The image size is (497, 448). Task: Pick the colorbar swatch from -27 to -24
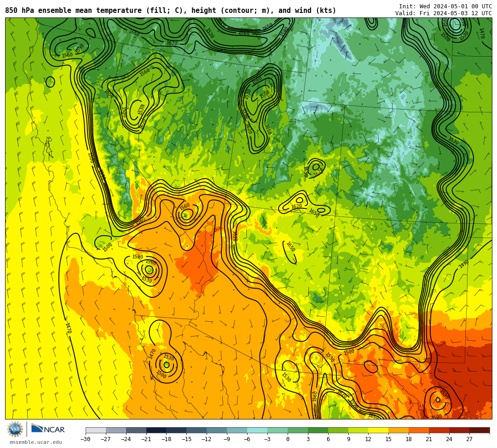click(x=116, y=430)
